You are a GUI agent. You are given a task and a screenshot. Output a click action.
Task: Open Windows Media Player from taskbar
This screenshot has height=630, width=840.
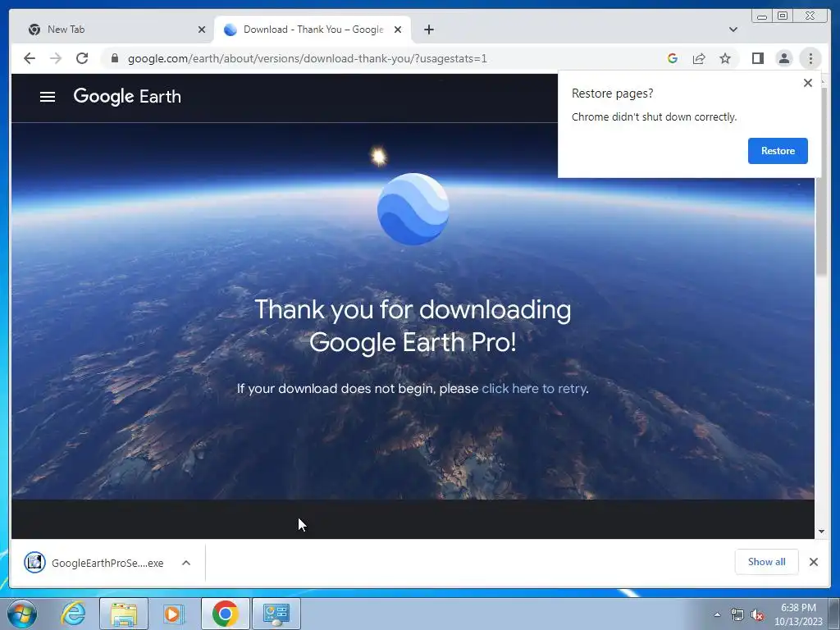click(174, 614)
